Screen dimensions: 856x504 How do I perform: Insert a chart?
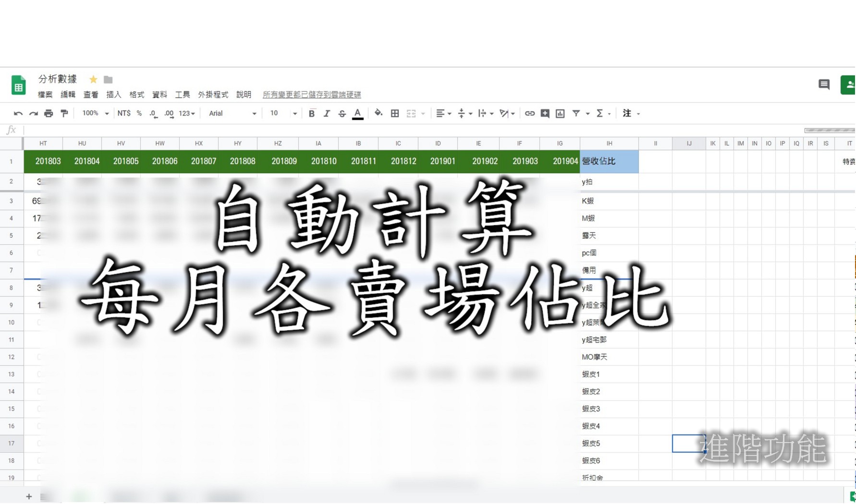pyautogui.click(x=560, y=113)
